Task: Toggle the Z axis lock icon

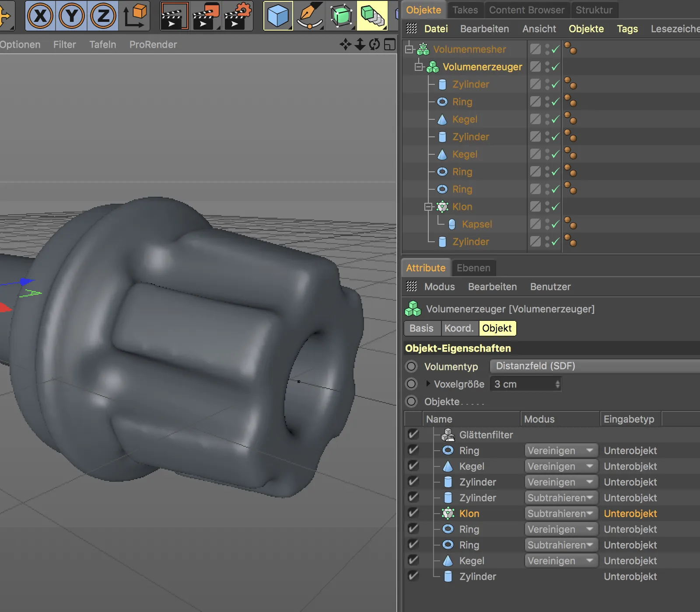Action: (x=103, y=16)
